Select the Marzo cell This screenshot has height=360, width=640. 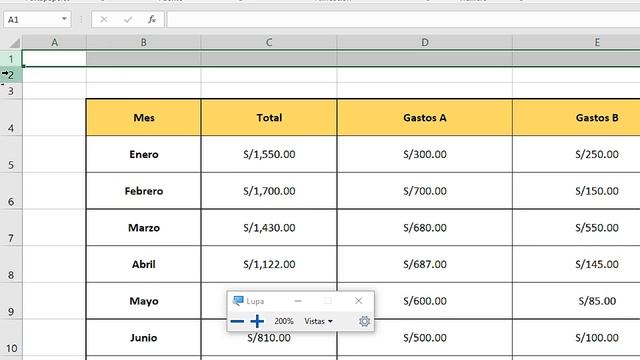coord(144,228)
